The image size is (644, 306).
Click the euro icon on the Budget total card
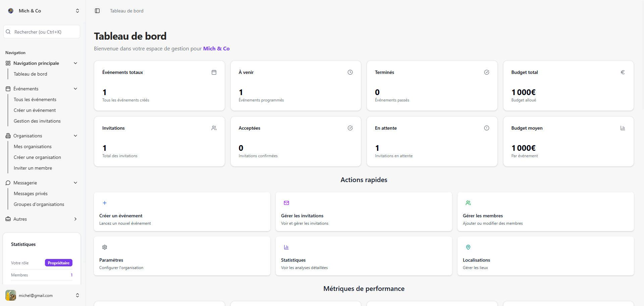tap(623, 72)
